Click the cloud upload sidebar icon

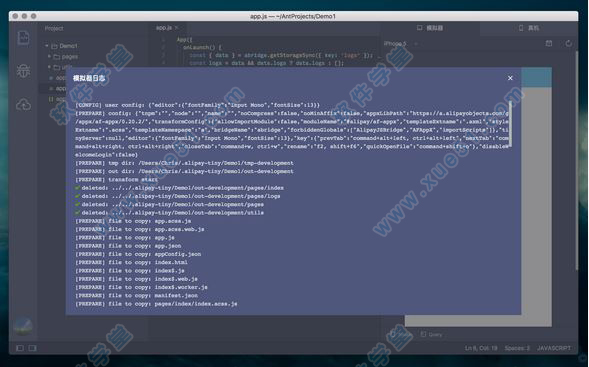pyautogui.click(x=23, y=104)
